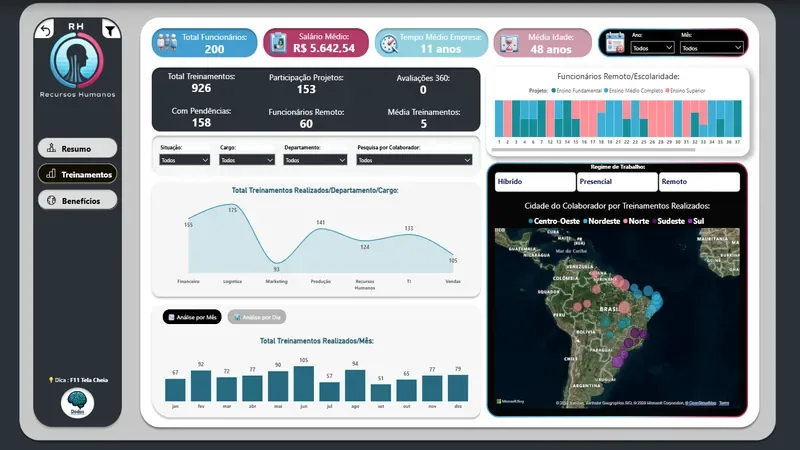Click the Funcionários Remoto value 60
The image size is (800, 450).
(x=306, y=124)
